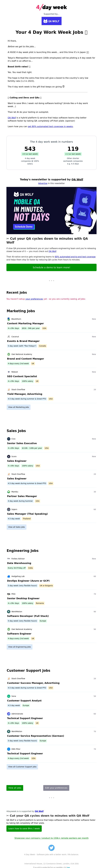Click the WorkMotion logo beside Software Developer
This screenshot has height=868, width=103.
point(9,612)
